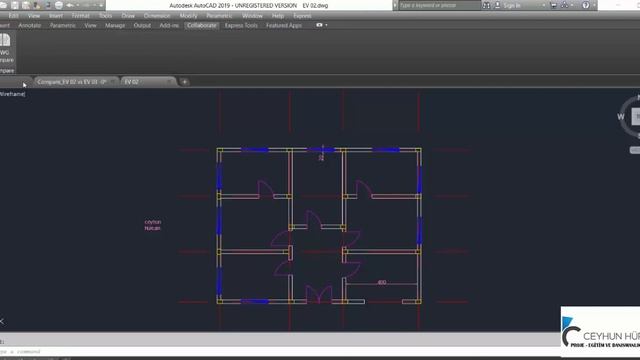Screen dimensions: 640x360
Task: Click Plot printer icon in Quick Access toolbar
Action: pyautogui.click(x=58, y=5)
